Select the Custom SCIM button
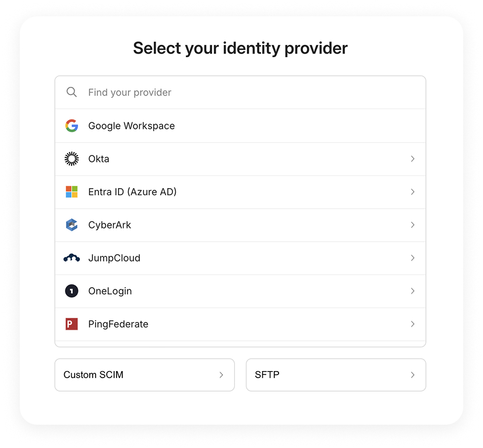This screenshot has width=483, height=448. [x=144, y=375]
